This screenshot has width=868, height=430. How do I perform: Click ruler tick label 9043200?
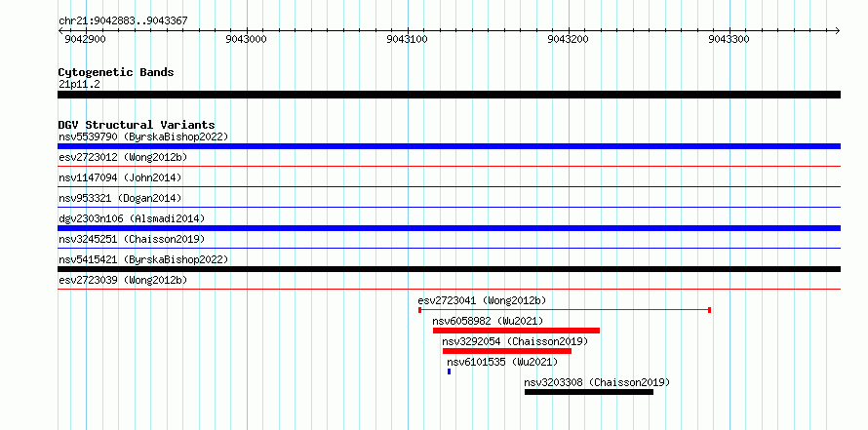[569, 39]
